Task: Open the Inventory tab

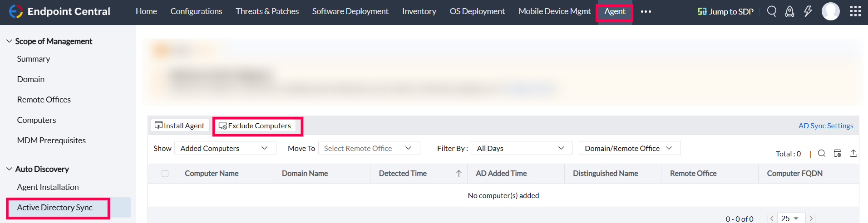Action: 419,11
